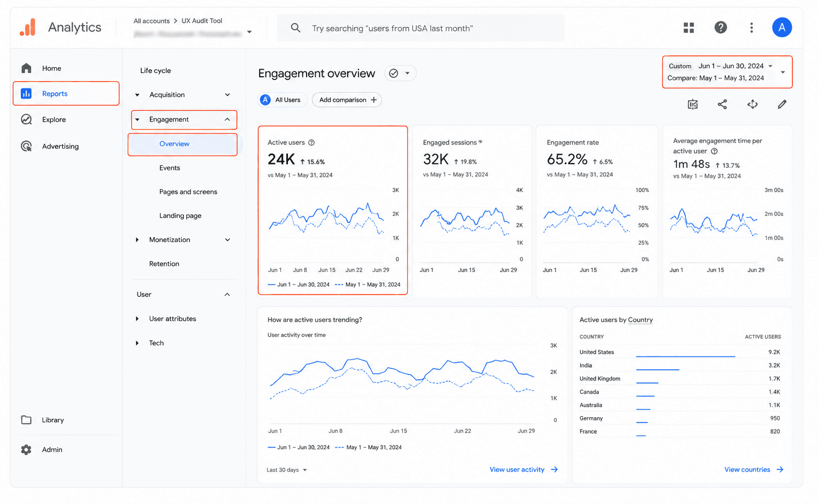Expand the User attributes tree arrow

pyautogui.click(x=137, y=319)
